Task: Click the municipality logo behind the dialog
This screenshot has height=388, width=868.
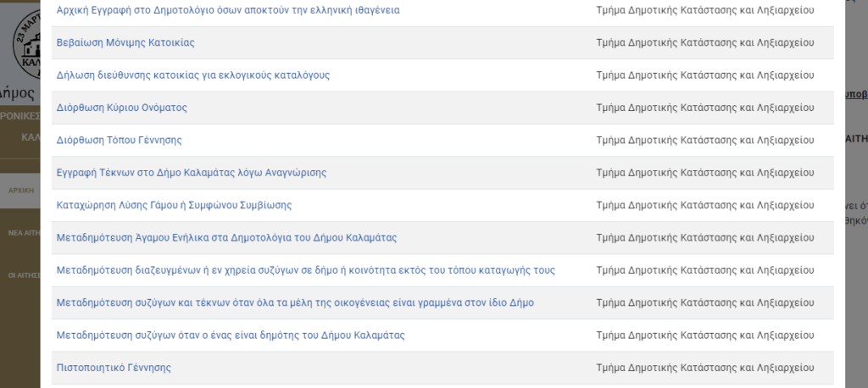Action: point(26,43)
